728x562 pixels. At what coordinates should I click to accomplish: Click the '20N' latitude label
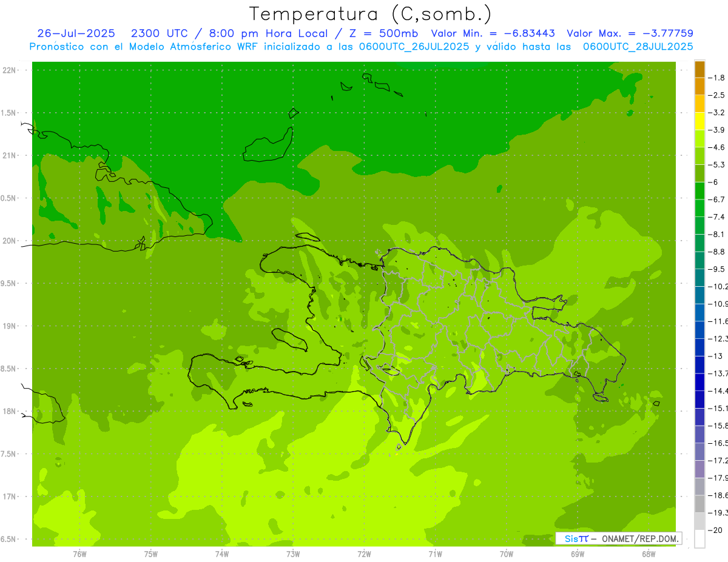tap(9, 241)
